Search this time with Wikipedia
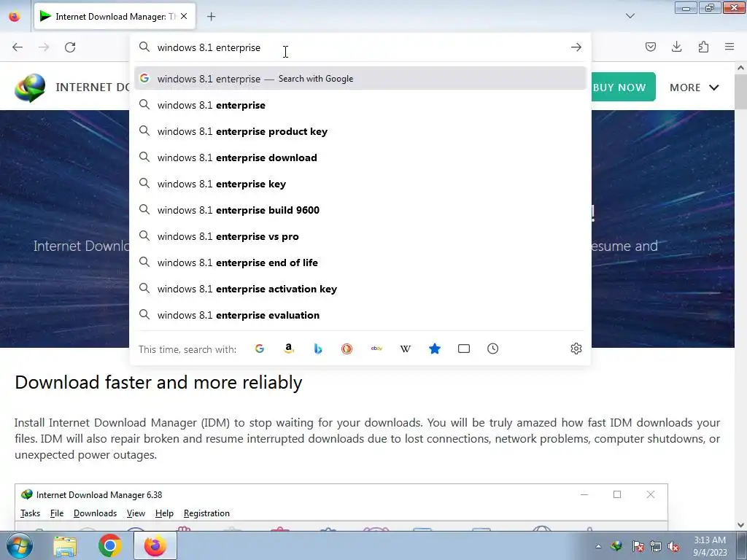The image size is (747, 560). 406,349
